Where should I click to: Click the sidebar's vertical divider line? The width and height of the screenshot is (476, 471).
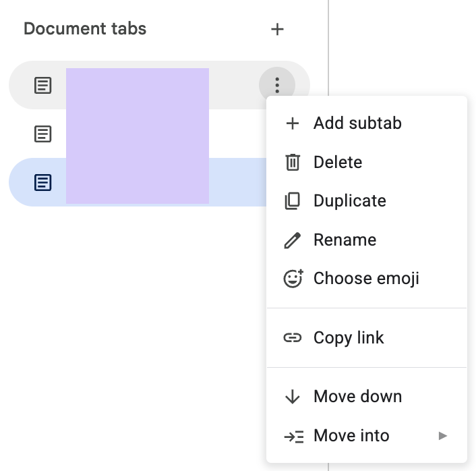coord(328,48)
